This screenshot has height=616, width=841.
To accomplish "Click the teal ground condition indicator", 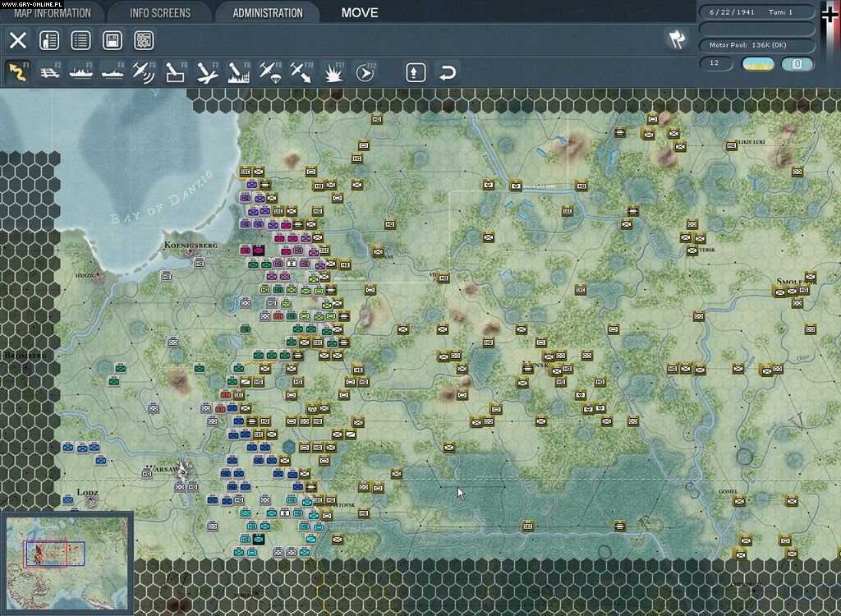I will pyautogui.click(x=797, y=64).
